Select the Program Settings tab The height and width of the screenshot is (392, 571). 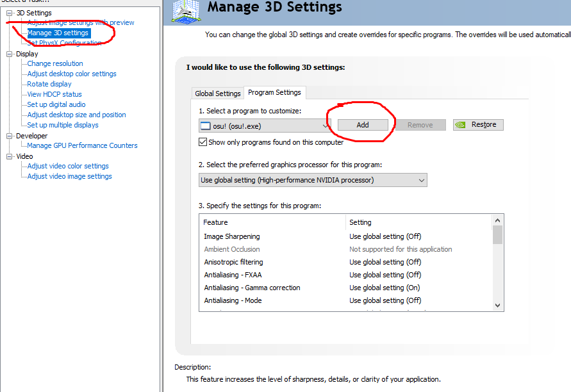274,92
